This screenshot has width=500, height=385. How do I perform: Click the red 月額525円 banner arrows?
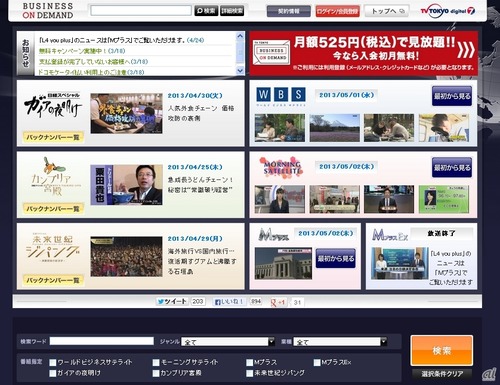pos(465,49)
